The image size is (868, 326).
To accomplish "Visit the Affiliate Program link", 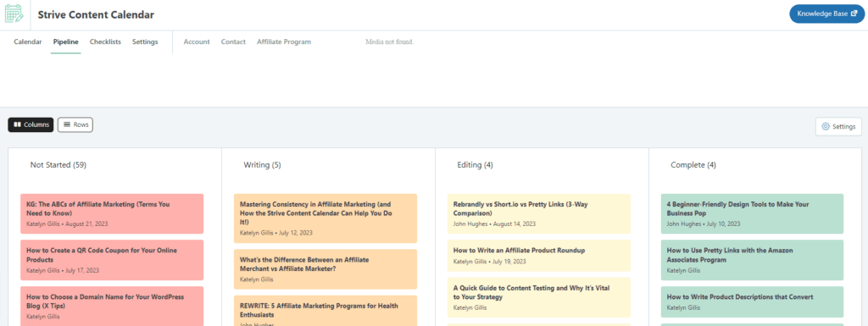I will click(x=284, y=42).
